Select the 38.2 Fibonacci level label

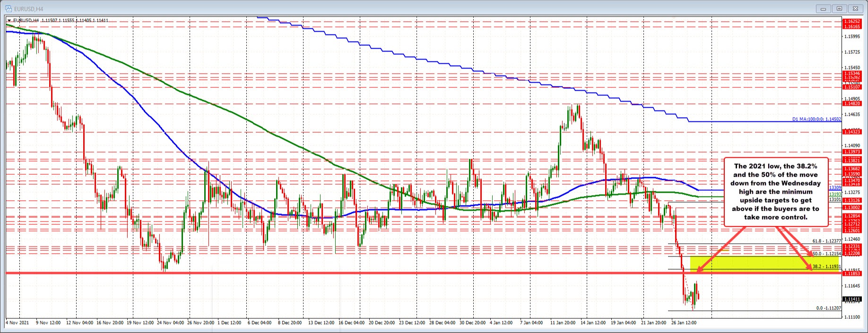point(826,266)
